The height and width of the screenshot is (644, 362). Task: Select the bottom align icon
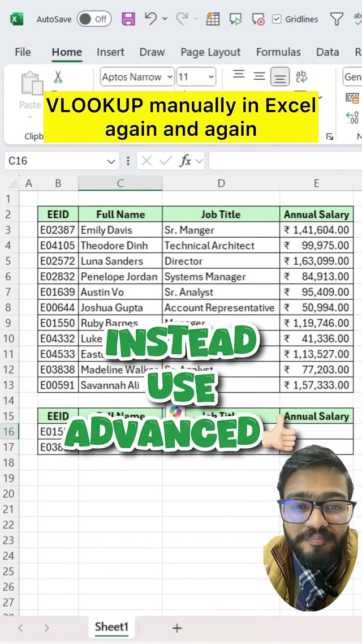coord(279,77)
